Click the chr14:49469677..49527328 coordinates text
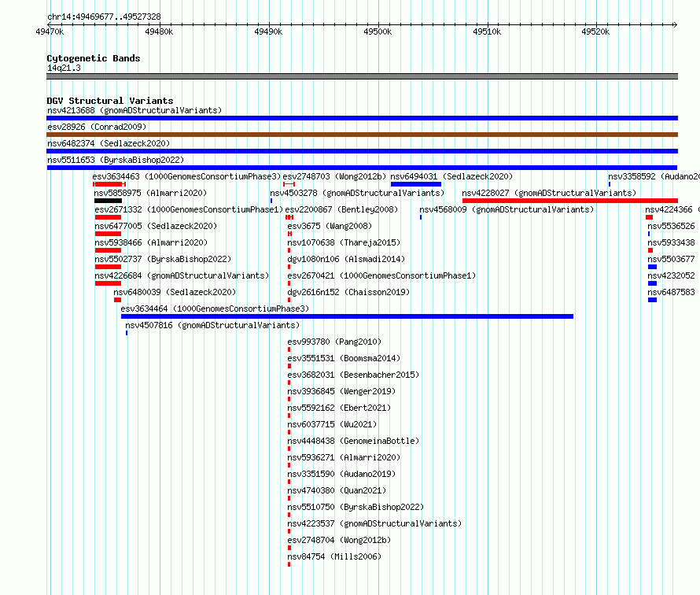The width and height of the screenshot is (700, 595). pos(104,17)
